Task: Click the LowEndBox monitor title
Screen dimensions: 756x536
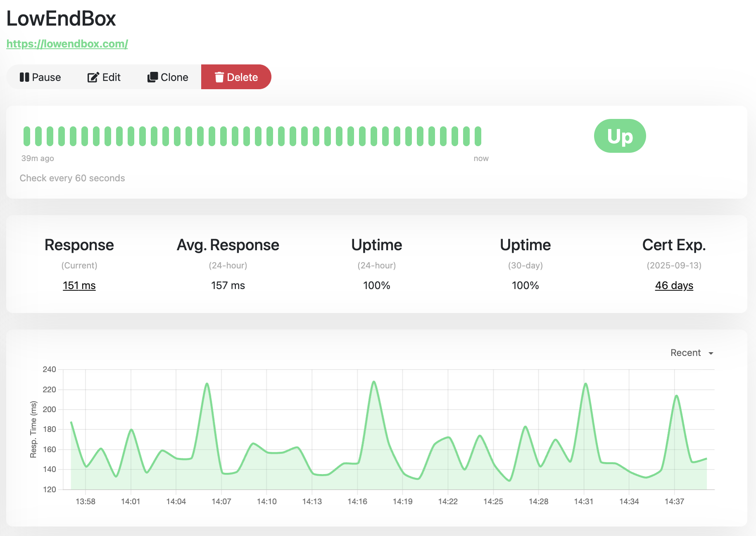Action: point(61,19)
